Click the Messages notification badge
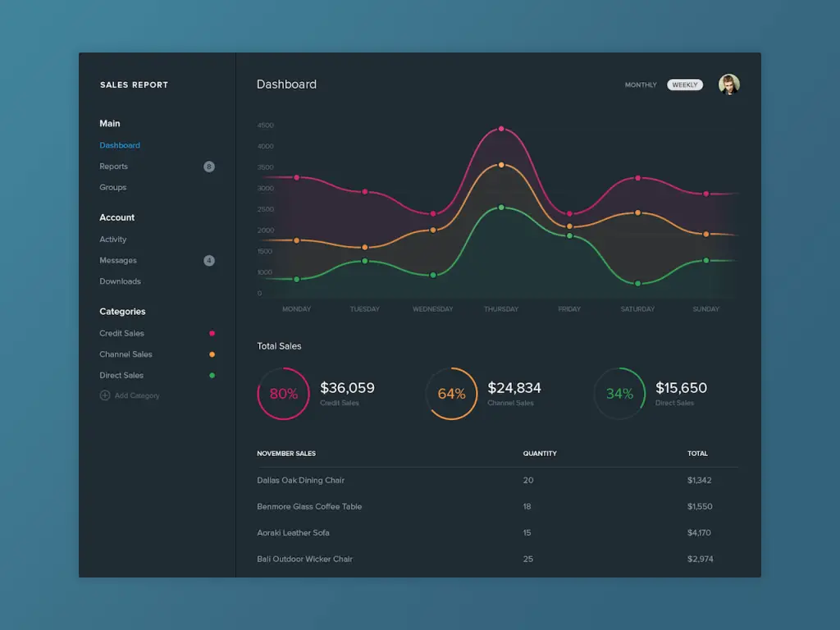 [208, 260]
